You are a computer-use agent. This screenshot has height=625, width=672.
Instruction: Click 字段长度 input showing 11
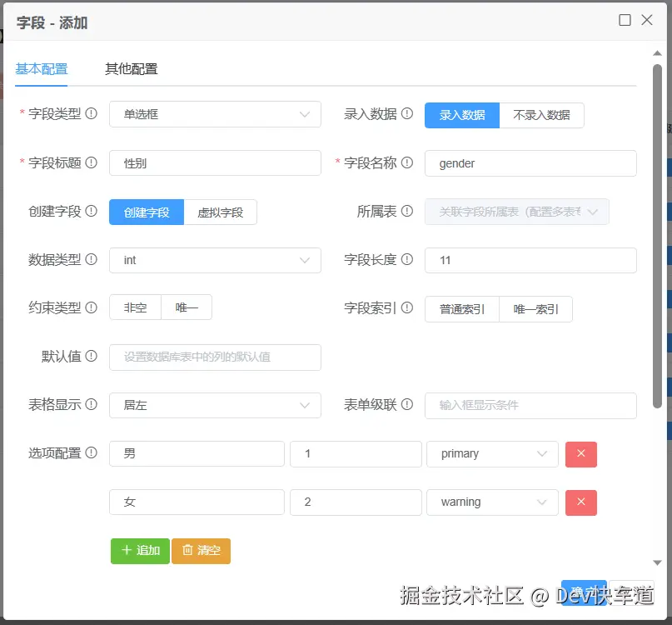click(x=530, y=260)
